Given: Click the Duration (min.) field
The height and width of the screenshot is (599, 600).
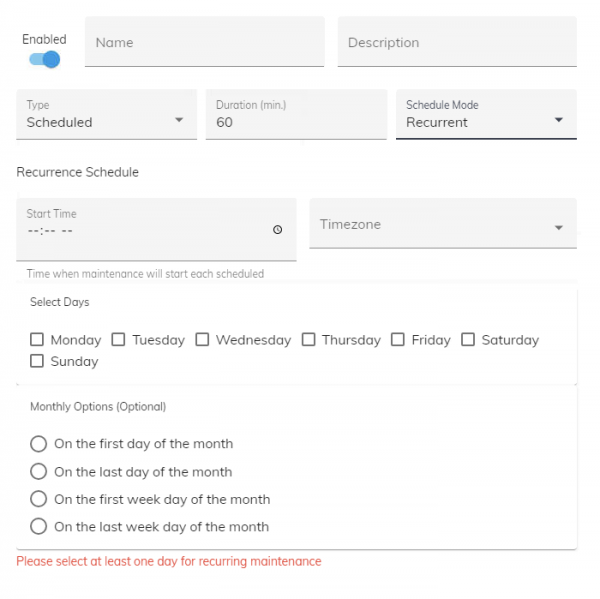Looking at the screenshot, I should click(296, 122).
